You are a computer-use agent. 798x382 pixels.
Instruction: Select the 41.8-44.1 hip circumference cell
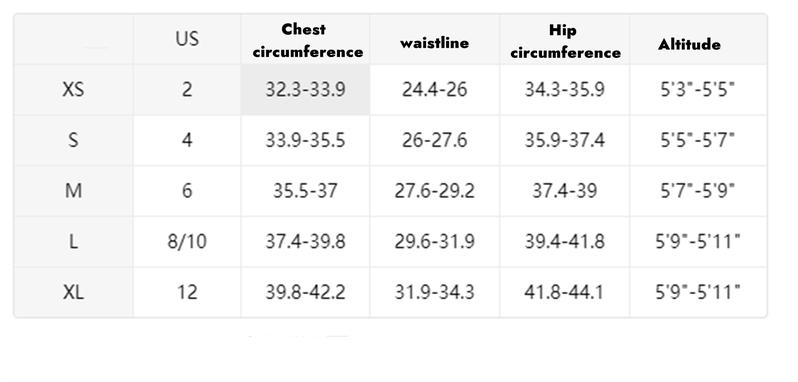(565, 292)
